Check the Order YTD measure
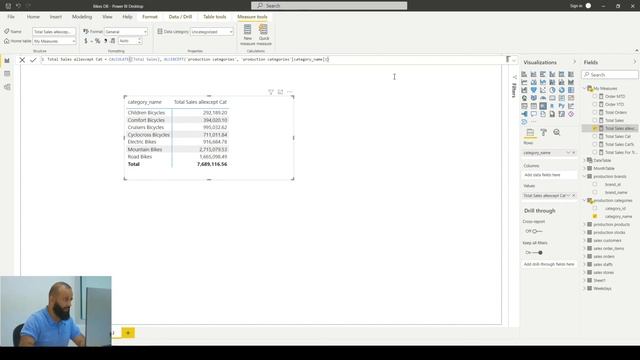Viewport: 640px width, 360px height. pyautogui.click(x=595, y=104)
